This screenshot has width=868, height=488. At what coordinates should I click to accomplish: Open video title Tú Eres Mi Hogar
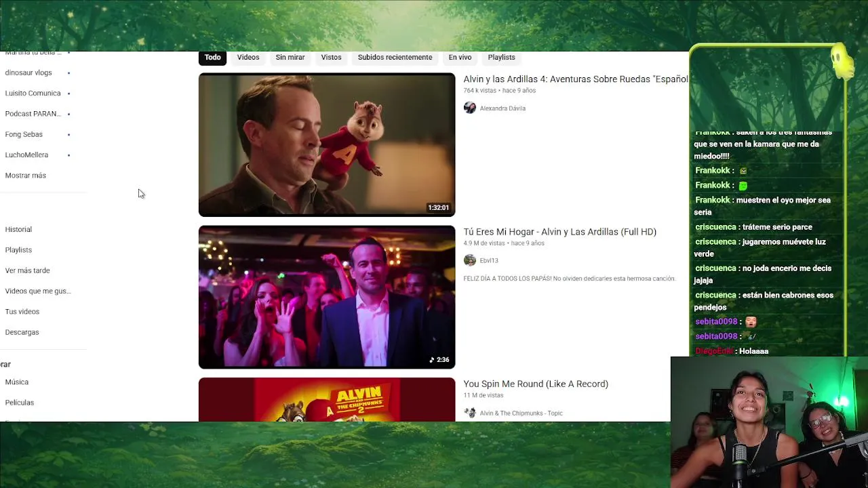coord(559,232)
